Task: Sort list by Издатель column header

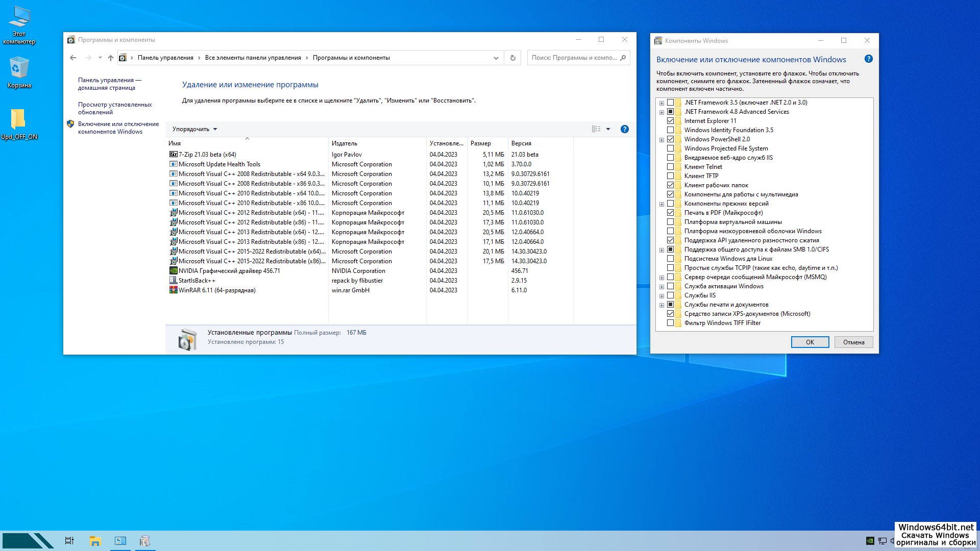Action: [x=345, y=143]
